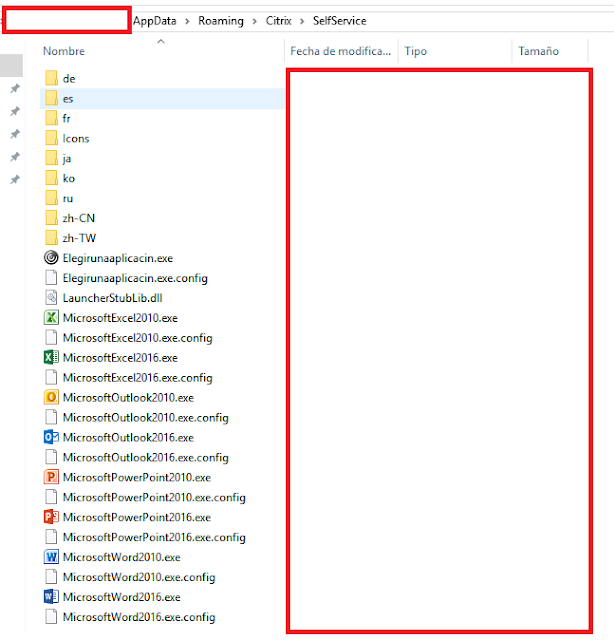Sort by Fecha de modifica... column header
The image size is (614, 640).
click(x=340, y=51)
